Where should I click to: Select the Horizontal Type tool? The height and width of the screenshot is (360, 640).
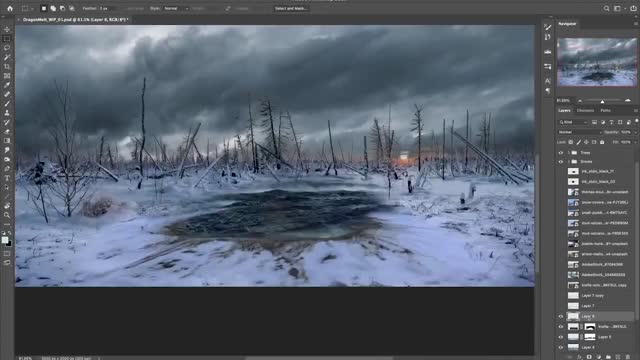coord(7,178)
